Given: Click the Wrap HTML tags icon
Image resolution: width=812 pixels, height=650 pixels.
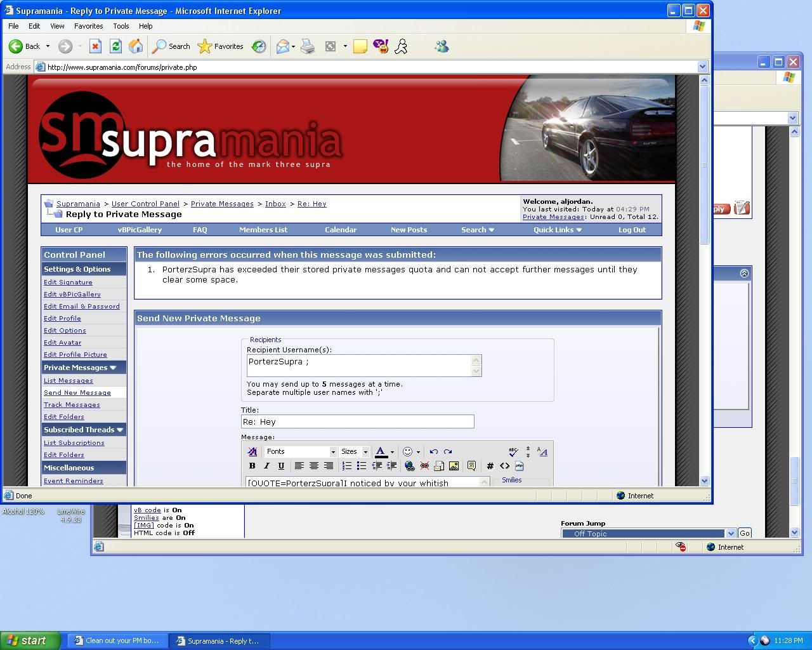Looking at the screenshot, I should pos(504,466).
